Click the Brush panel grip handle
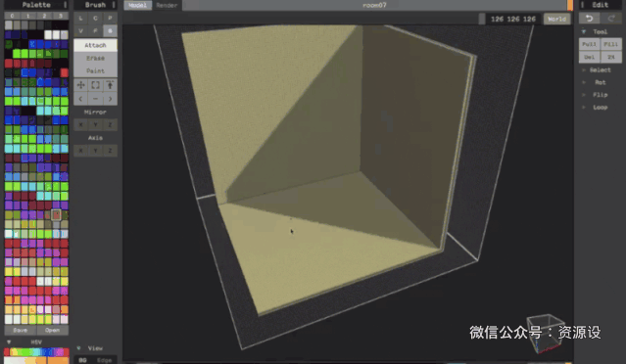 click(x=114, y=5)
